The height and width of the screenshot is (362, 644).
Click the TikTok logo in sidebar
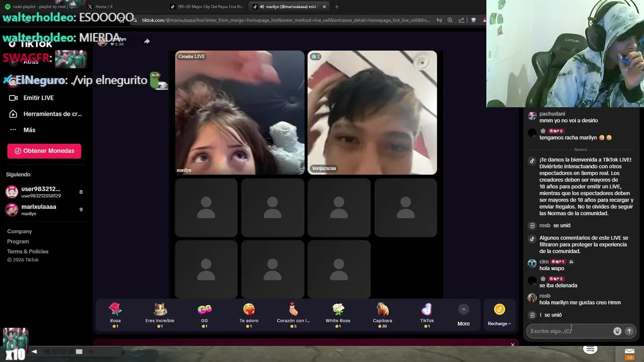tap(30, 44)
